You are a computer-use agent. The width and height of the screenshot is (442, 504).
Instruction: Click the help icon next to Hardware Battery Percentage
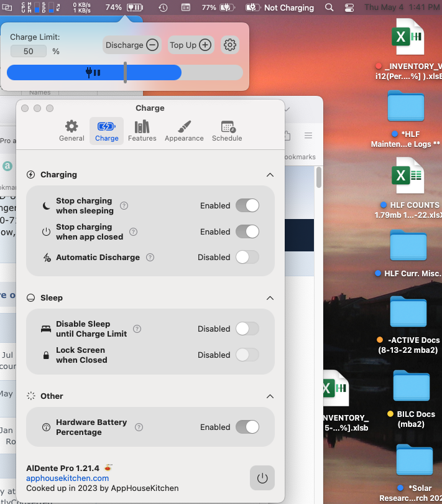tap(139, 427)
